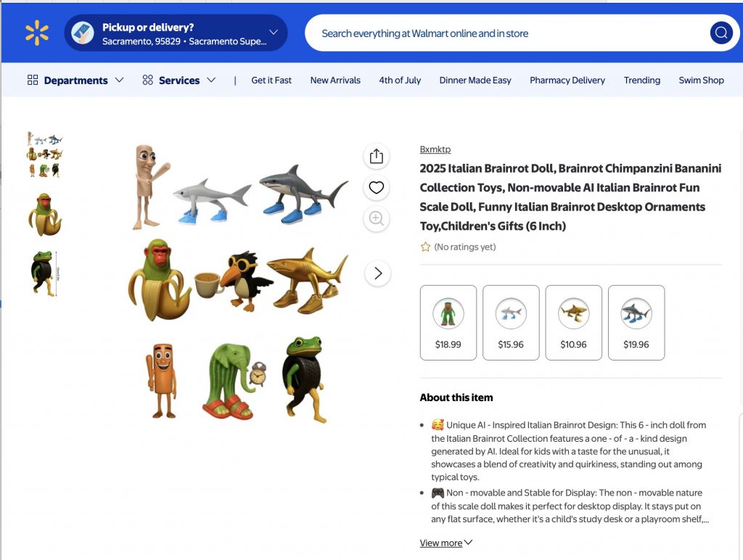Click the Get it Fast link
The height and width of the screenshot is (560, 743).
(x=271, y=80)
